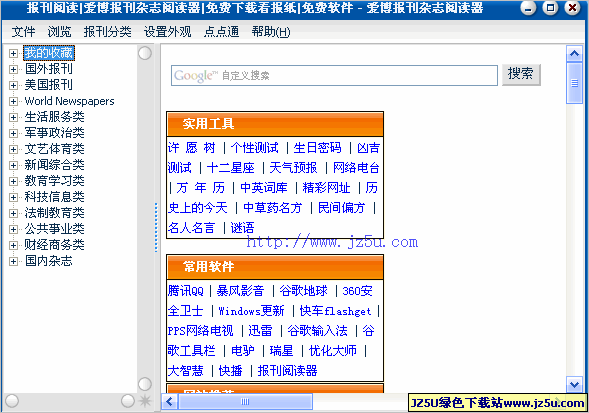The height and width of the screenshot is (413, 589).
Task: Click the tree panel top round scroll button
Action: [x=145, y=53]
